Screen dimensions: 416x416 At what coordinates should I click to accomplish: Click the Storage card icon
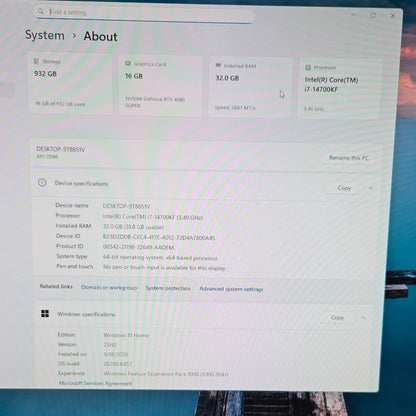(36, 61)
